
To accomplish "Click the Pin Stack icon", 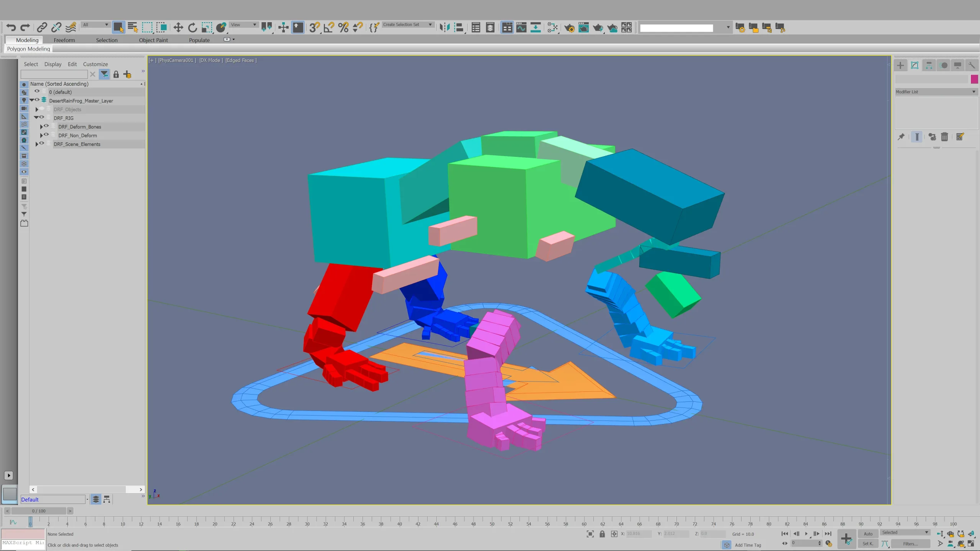I will pos(901,137).
